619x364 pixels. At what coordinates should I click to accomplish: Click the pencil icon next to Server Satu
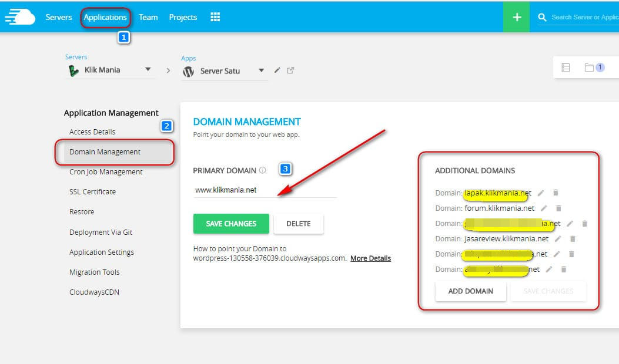[277, 70]
